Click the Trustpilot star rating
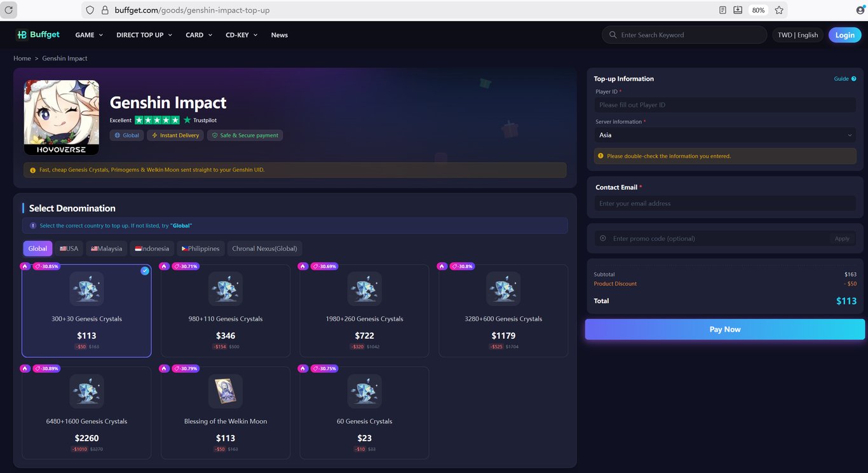The height and width of the screenshot is (473, 868). pos(157,120)
